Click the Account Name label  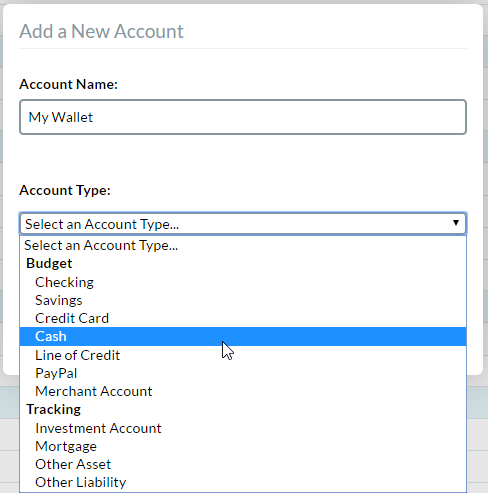point(69,84)
